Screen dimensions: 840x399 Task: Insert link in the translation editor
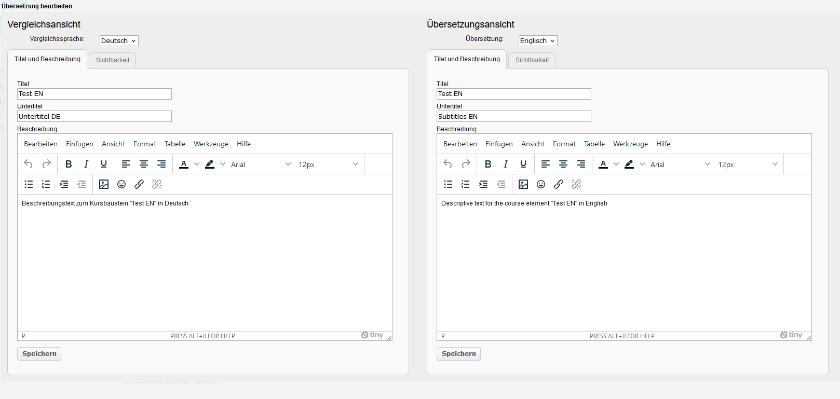pos(559,184)
